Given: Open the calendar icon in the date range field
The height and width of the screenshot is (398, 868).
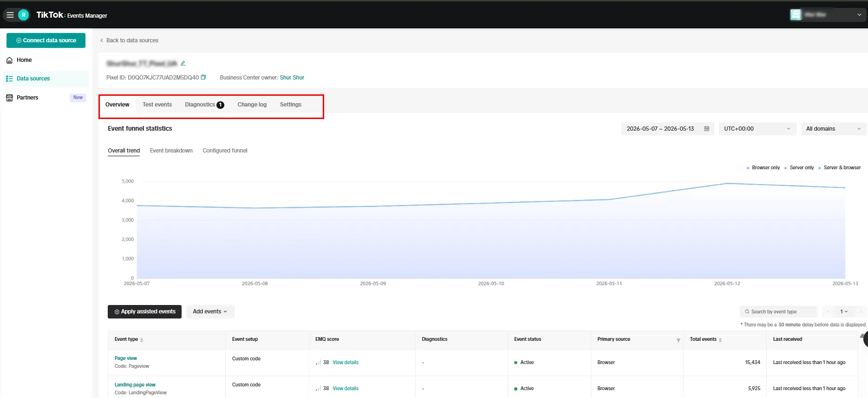Looking at the screenshot, I should point(706,129).
